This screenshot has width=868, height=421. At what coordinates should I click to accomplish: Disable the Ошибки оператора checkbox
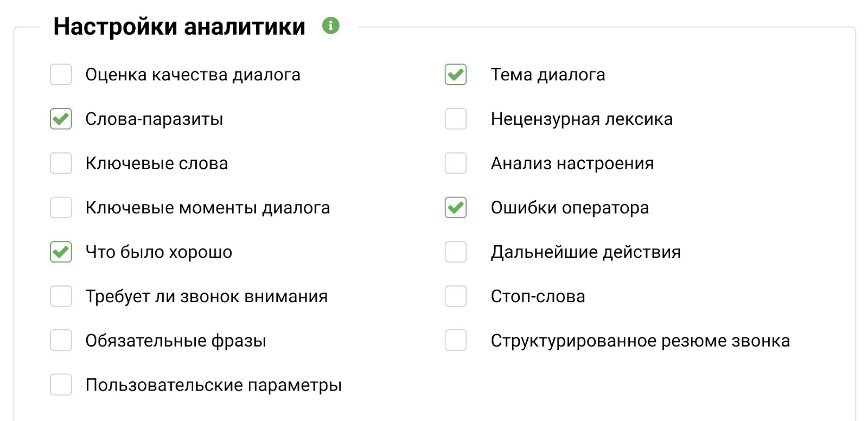[x=456, y=208]
